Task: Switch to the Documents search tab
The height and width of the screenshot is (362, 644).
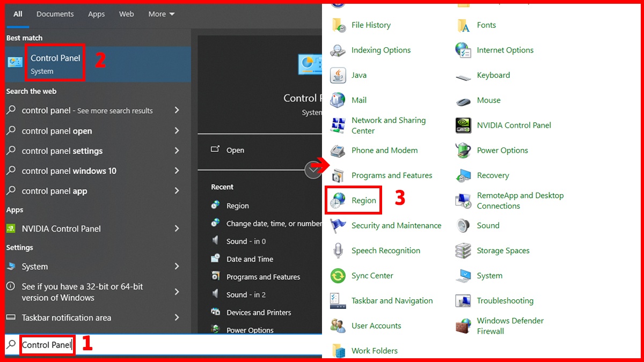Action: click(x=55, y=14)
